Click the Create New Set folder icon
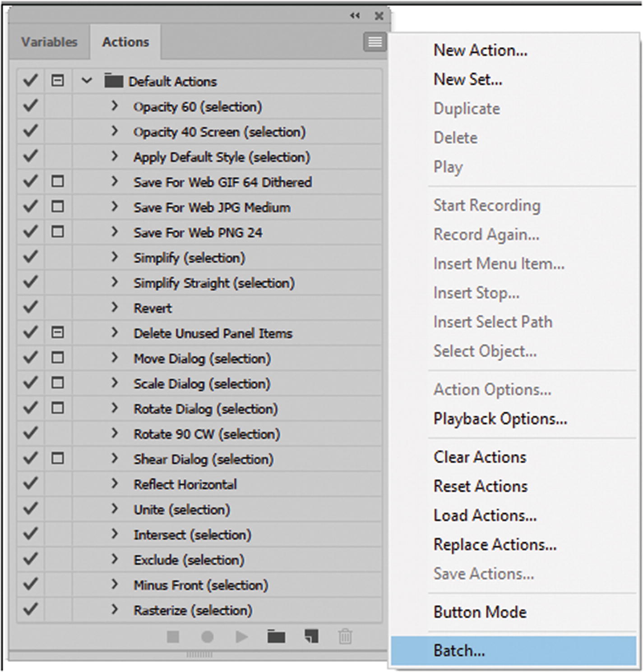 pos(276,637)
